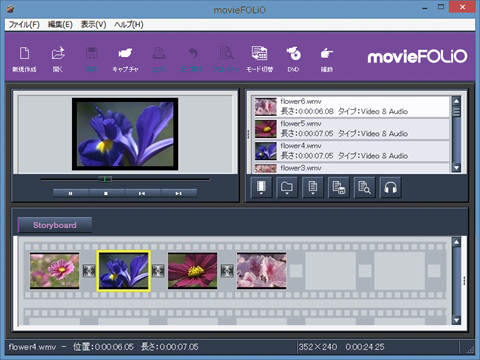Select the Storyboard tab
The image size is (480, 360).
tap(55, 225)
